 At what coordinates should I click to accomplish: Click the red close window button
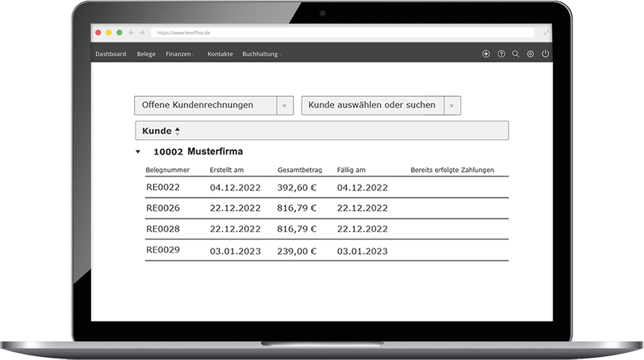coord(98,33)
